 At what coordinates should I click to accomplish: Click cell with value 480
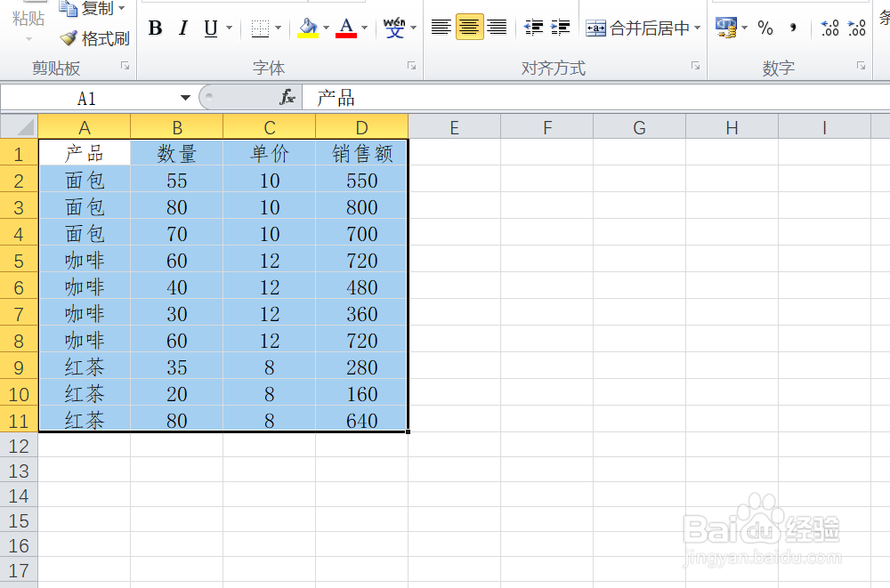[361, 286]
